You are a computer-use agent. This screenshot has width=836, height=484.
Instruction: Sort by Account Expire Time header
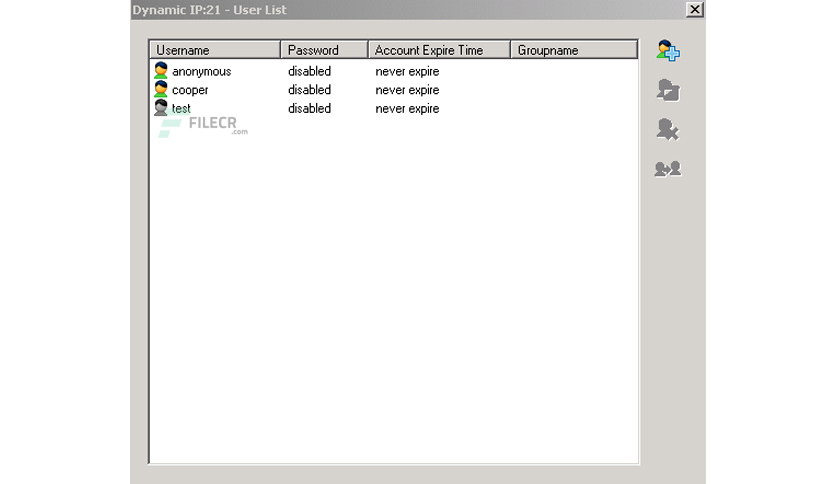click(x=440, y=50)
